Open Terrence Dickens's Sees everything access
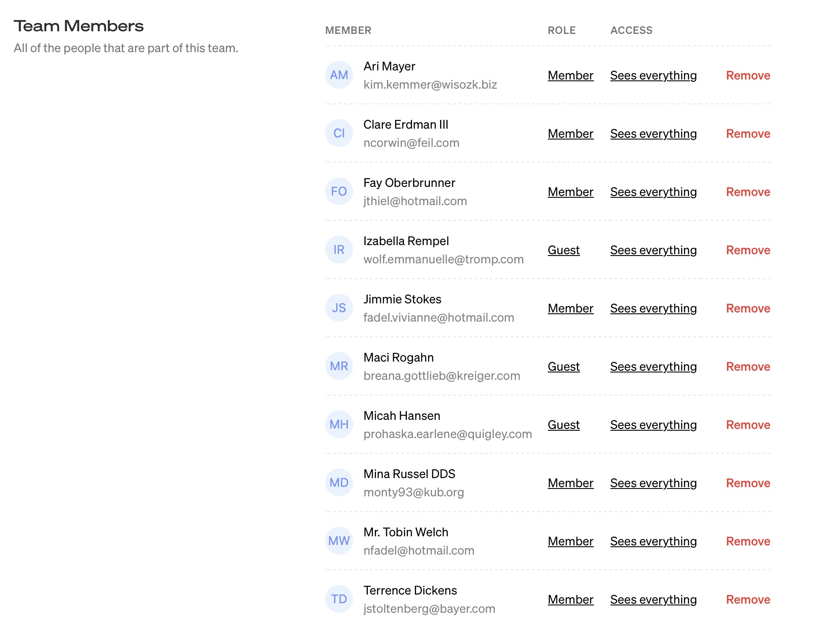840x638 pixels. click(x=653, y=599)
